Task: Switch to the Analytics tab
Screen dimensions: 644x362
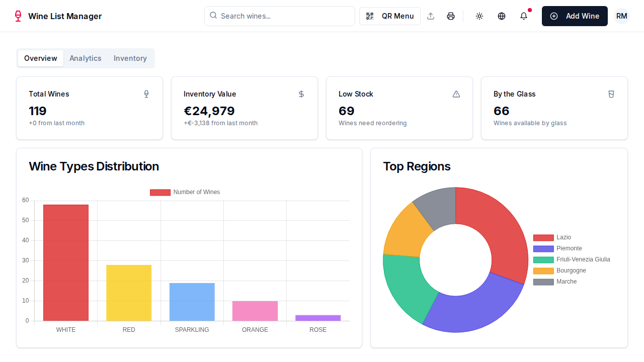Action: point(86,58)
